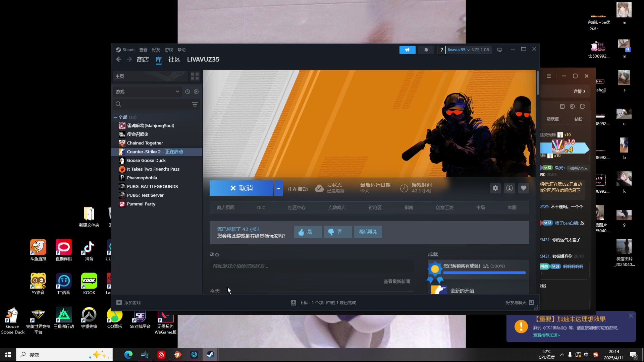
Task: Open the 查看 menu
Action: [x=143, y=50]
